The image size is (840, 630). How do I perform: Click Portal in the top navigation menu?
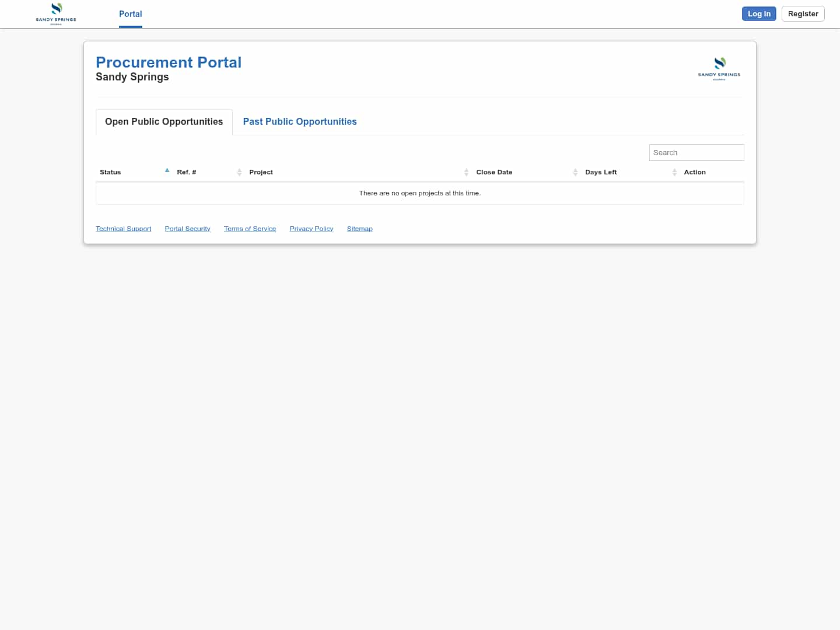130,14
